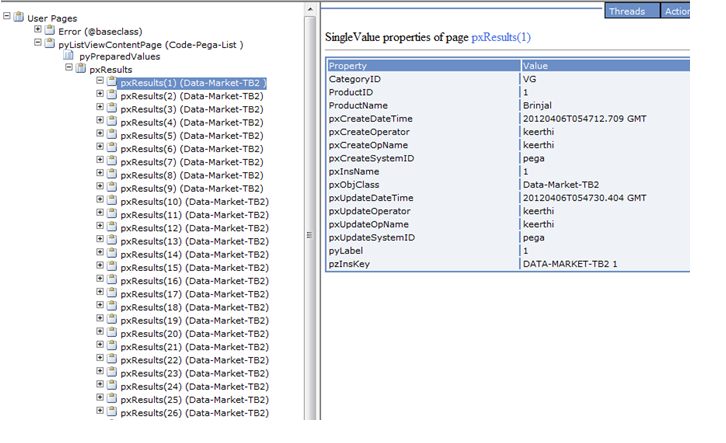Image resolution: width=726 pixels, height=443 pixels.
Task: Click the Value column header
Action: tap(606, 66)
